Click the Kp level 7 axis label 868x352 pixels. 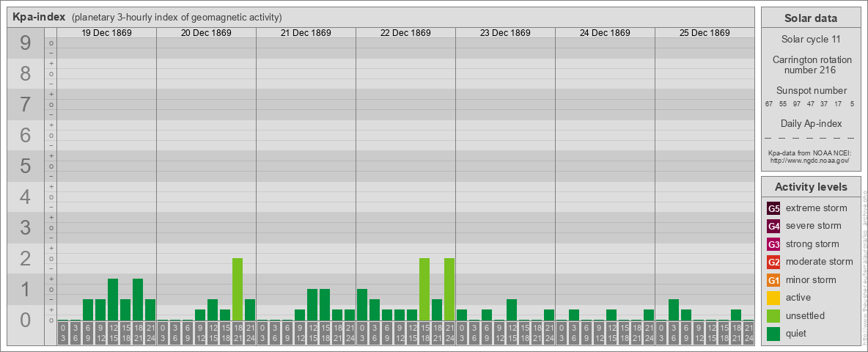[x=26, y=105]
